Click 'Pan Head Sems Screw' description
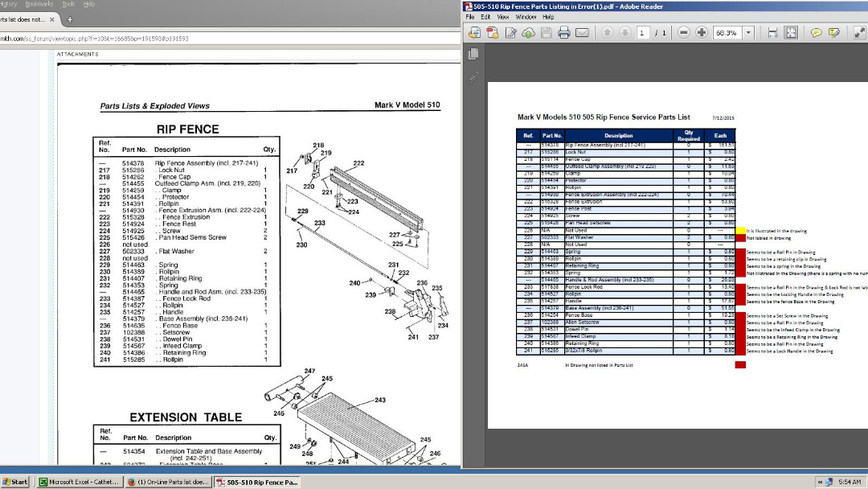Viewport: 868px width, 489px height. [193, 237]
